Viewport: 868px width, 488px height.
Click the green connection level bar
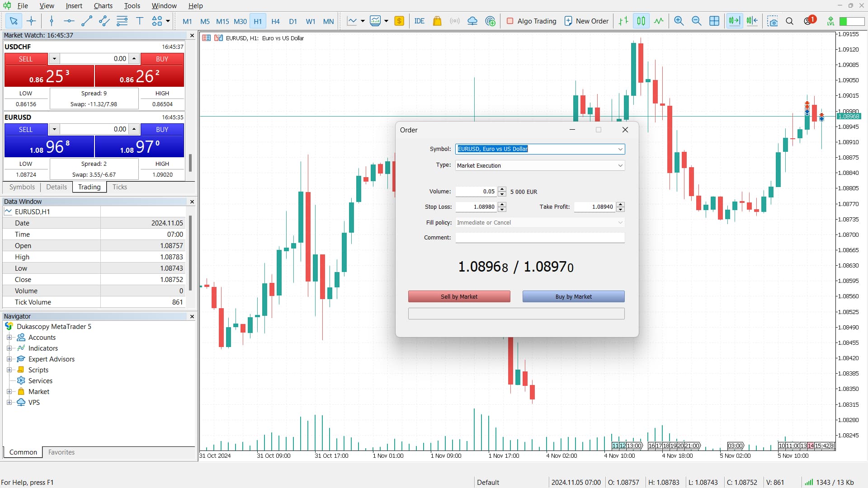[852, 21]
